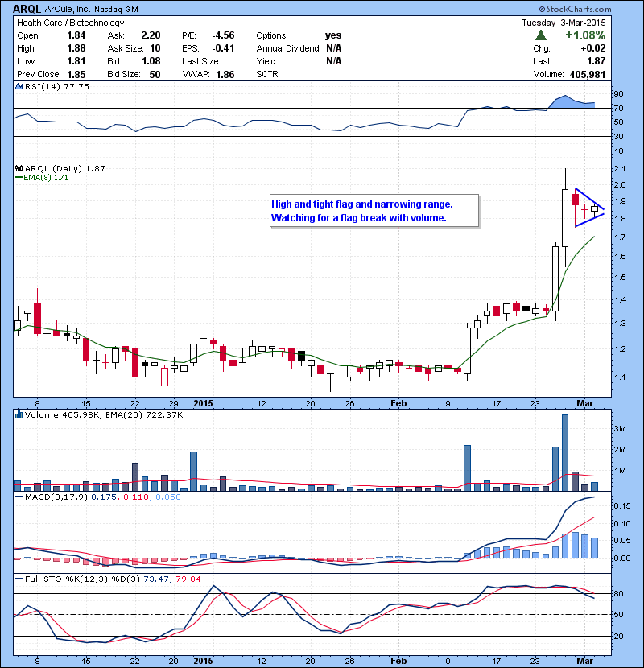Click the date Tuesday 3-Mar-2015
Image resolution: width=644 pixels, height=668 pixels.
pos(563,23)
